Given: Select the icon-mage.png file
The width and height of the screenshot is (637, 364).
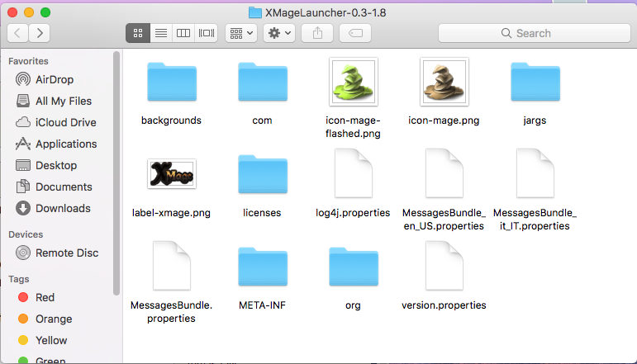Looking at the screenshot, I should (444, 83).
